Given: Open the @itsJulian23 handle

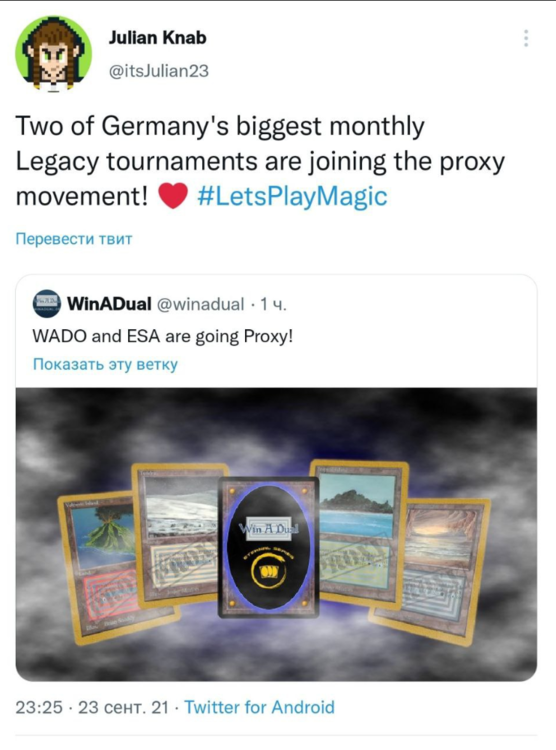Looking at the screenshot, I should click(159, 71).
